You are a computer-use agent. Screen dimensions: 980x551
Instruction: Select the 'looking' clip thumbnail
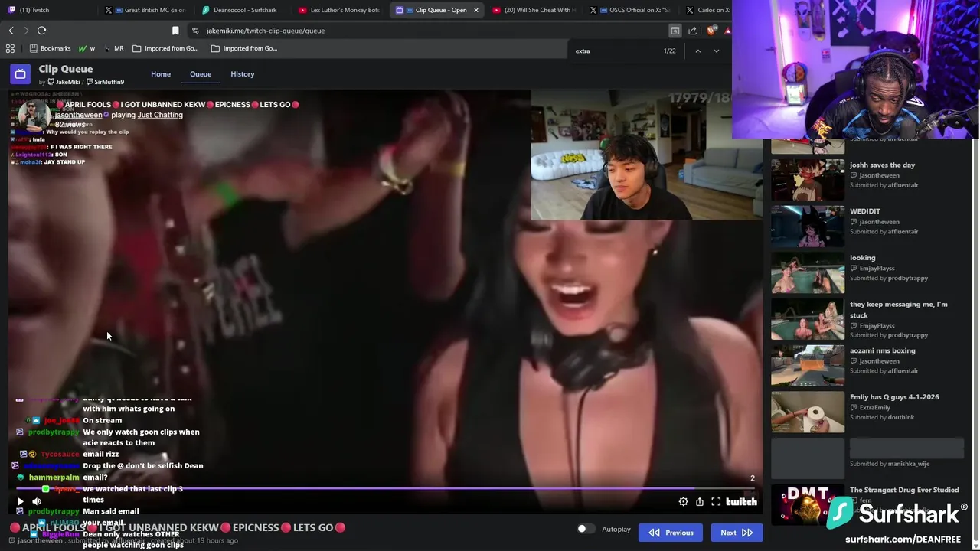pos(808,272)
